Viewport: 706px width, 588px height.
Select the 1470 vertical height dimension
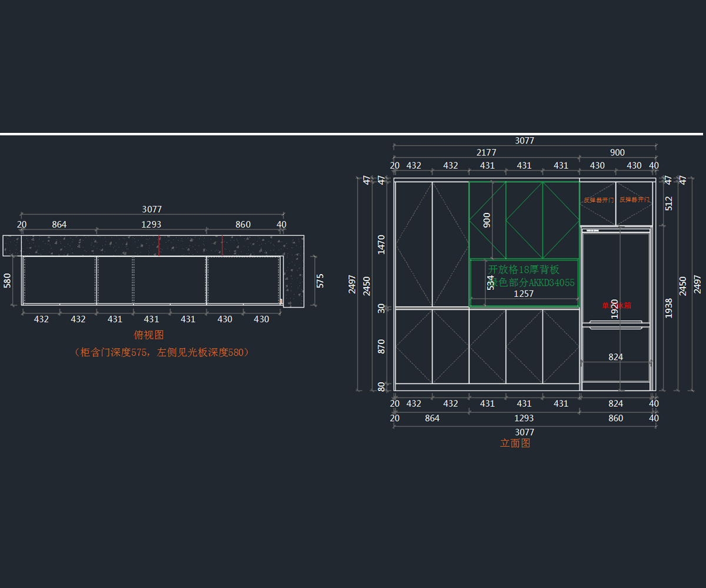(381, 244)
